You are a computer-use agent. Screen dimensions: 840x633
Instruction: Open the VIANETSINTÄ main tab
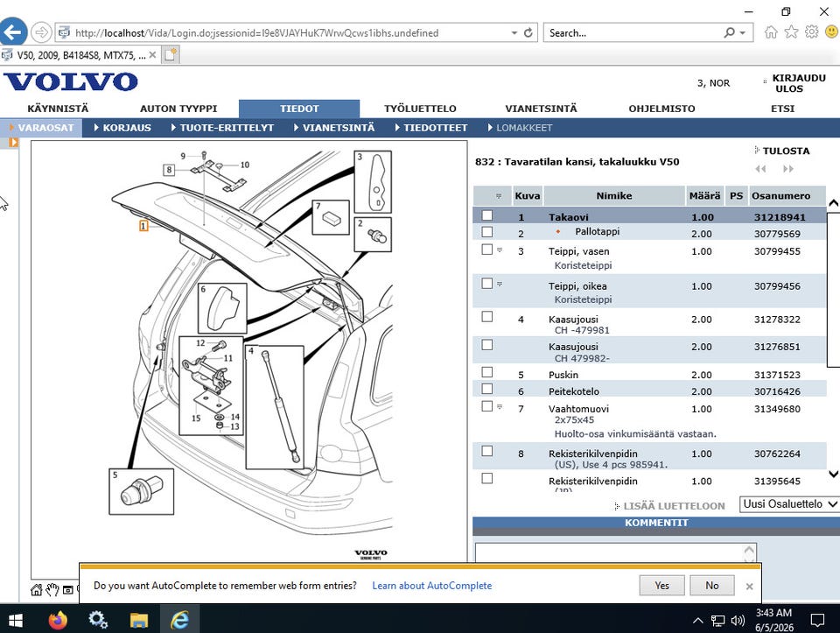click(541, 109)
